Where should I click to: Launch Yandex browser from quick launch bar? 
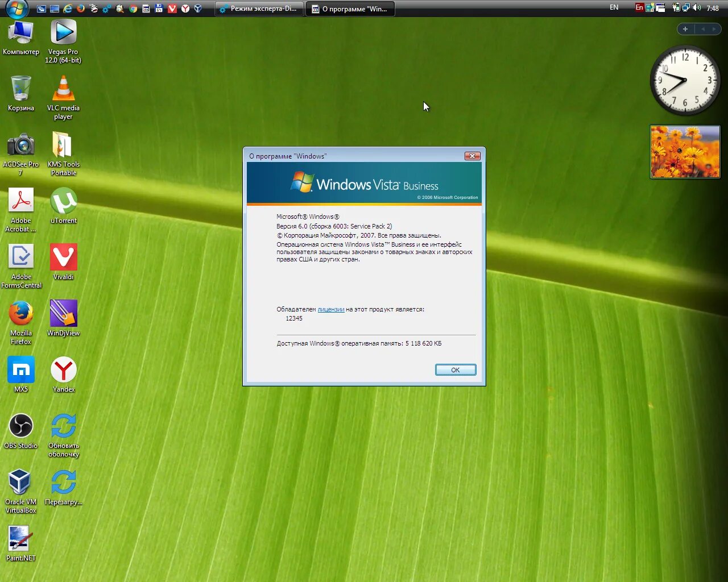[x=185, y=9]
